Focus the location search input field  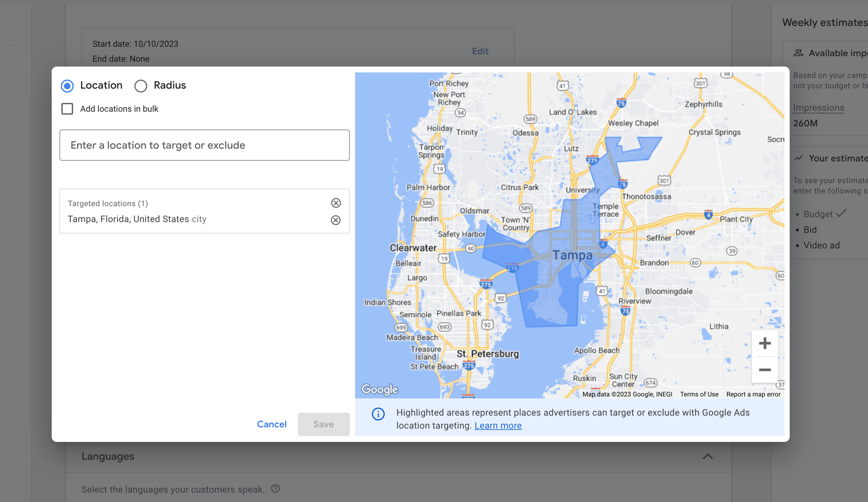[204, 145]
